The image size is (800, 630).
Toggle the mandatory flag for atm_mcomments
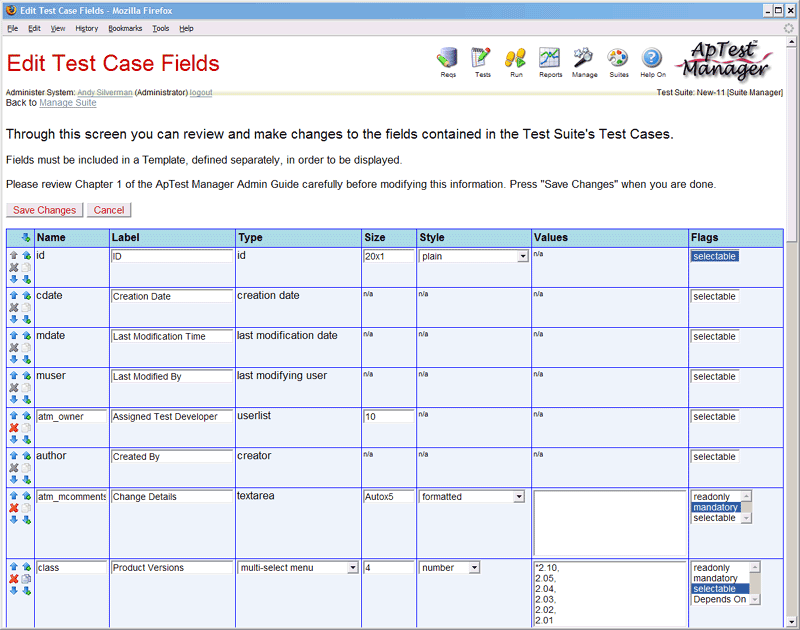[715, 507]
